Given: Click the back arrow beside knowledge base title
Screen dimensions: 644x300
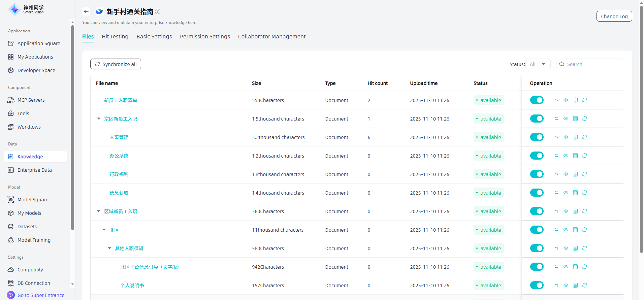Looking at the screenshot, I should pos(86,11).
